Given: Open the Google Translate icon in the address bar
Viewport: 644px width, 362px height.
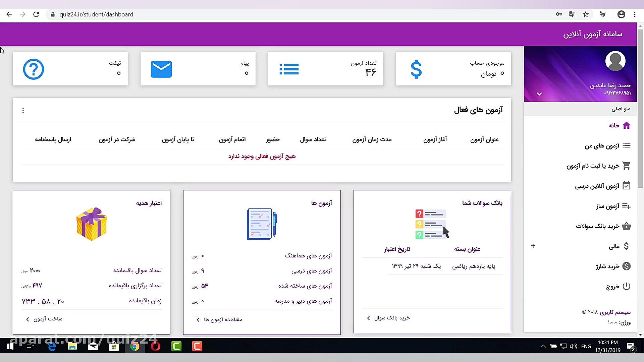Looking at the screenshot, I should 572,14.
